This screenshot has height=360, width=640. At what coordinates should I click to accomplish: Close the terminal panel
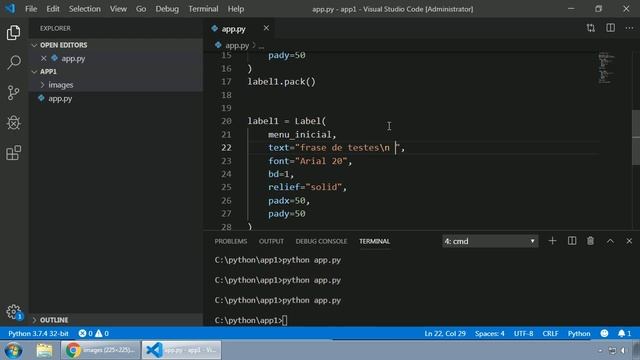[x=629, y=241]
